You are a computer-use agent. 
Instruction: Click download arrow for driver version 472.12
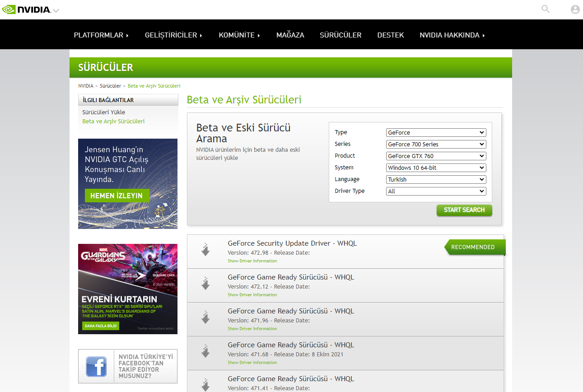point(205,283)
